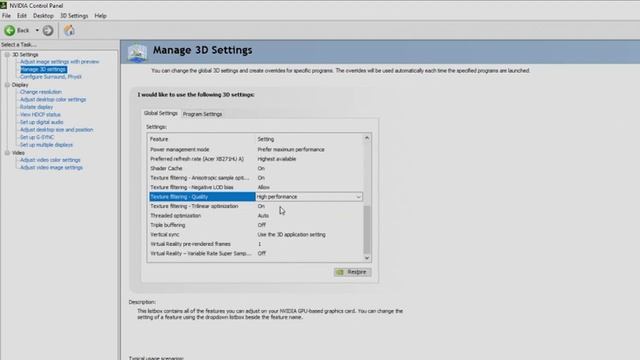The height and width of the screenshot is (360, 640).
Task: Click the settings list scroll down arrow
Action: click(367, 258)
